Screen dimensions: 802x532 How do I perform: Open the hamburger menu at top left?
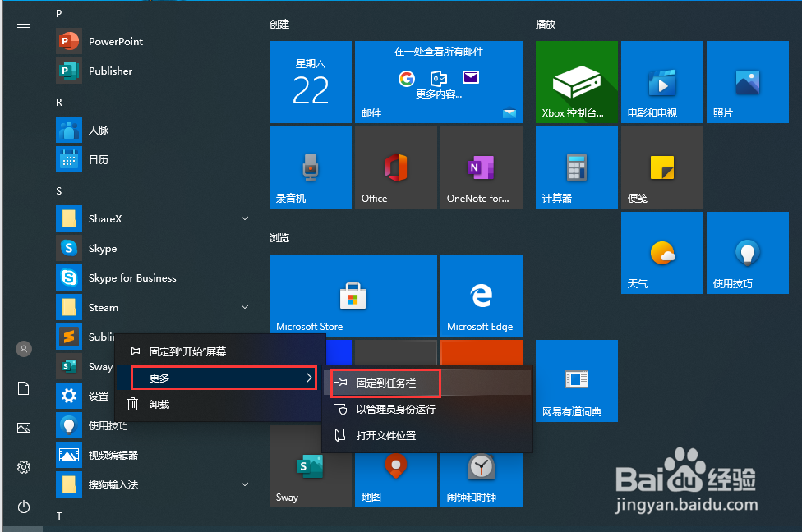pos(24,25)
